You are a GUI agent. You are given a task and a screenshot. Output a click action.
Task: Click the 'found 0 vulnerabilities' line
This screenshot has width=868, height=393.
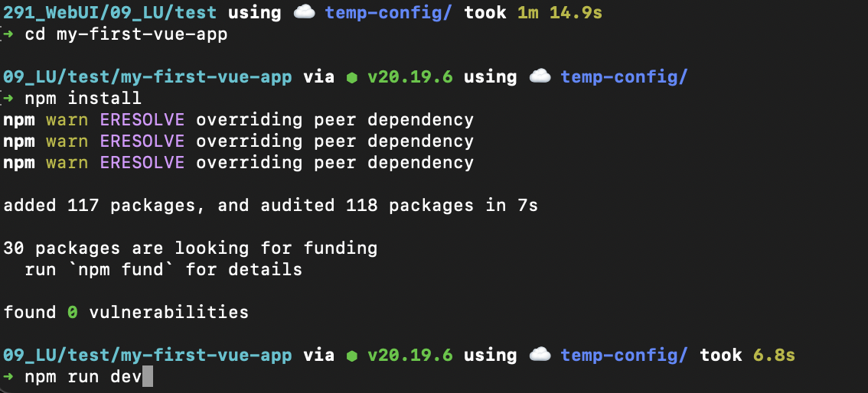tap(126, 312)
